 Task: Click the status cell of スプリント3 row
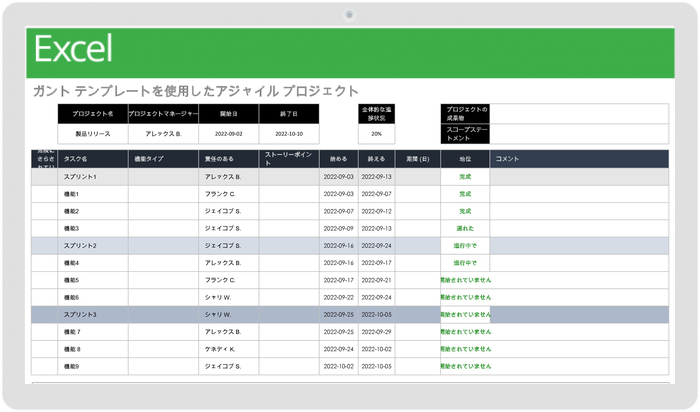[465, 315]
